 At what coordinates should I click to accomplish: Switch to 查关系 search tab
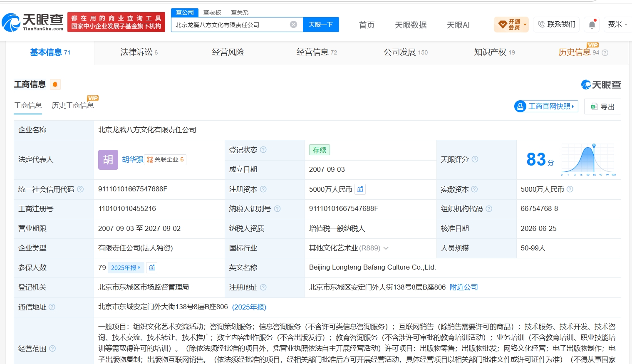click(x=240, y=12)
